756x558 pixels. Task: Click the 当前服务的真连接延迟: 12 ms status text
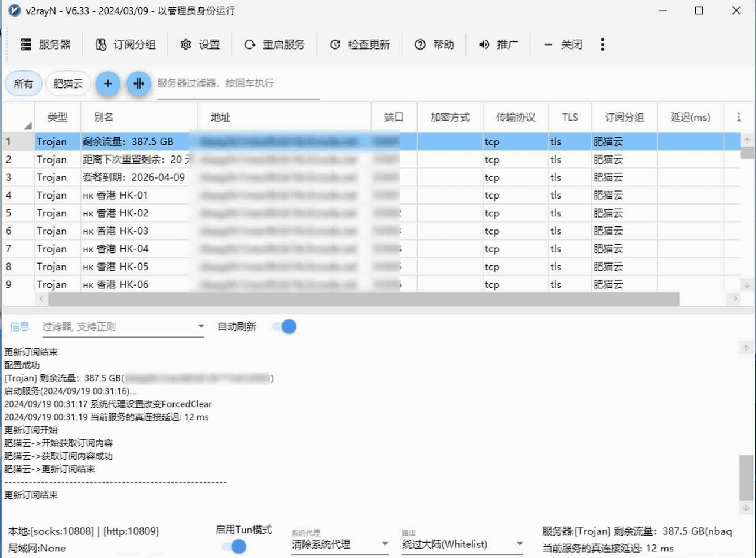[608, 548]
